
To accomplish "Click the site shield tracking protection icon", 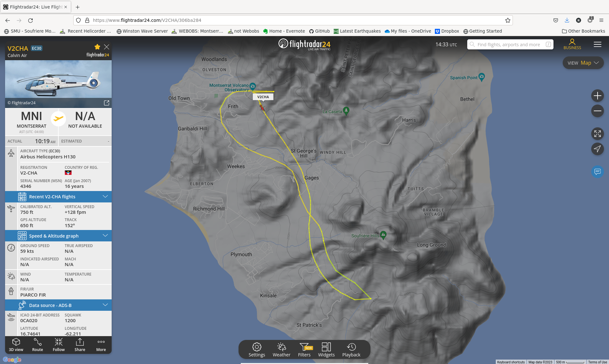I will coord(78,20).
